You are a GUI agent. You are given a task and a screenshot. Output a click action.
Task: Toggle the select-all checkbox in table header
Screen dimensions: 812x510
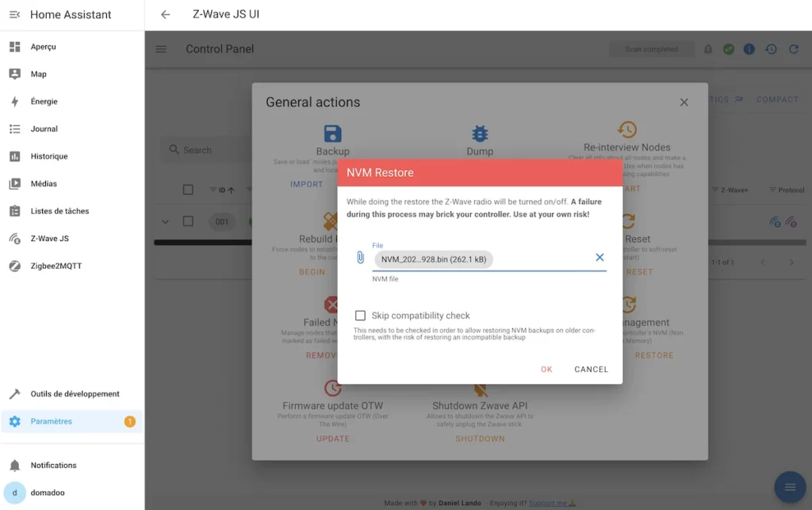click(x=188, y=190)
